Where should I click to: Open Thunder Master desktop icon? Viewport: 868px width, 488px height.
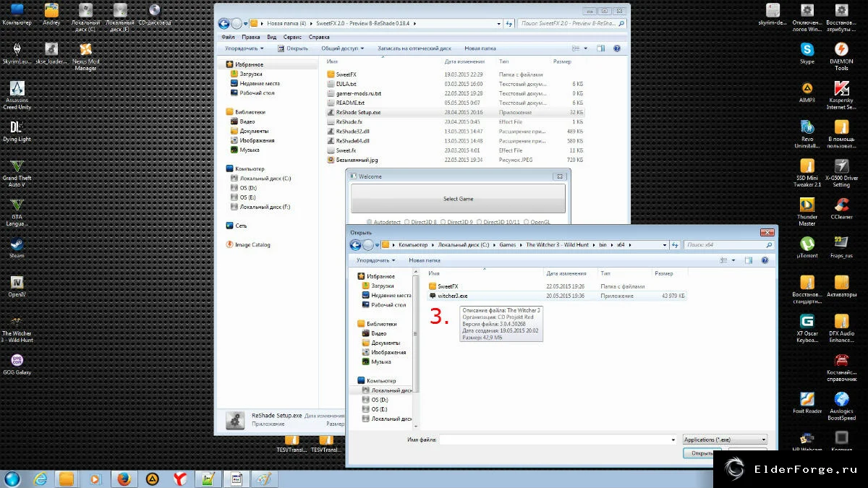coord(807,211)
